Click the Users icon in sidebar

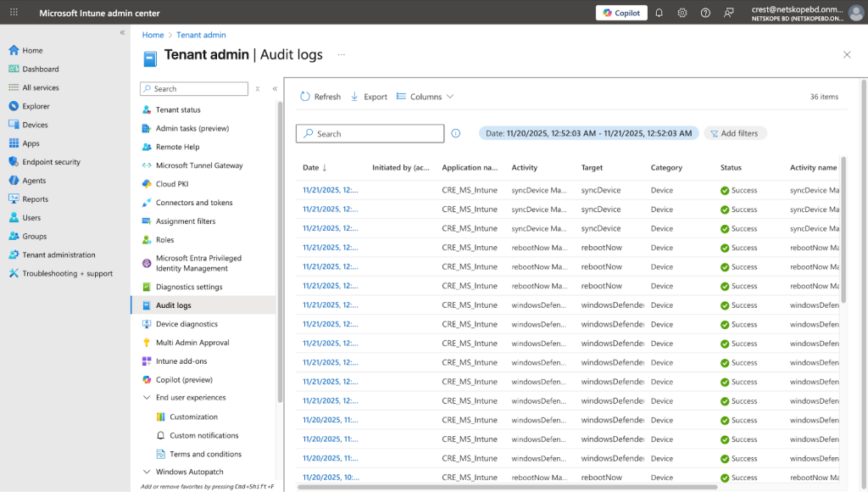click(14, 218)
